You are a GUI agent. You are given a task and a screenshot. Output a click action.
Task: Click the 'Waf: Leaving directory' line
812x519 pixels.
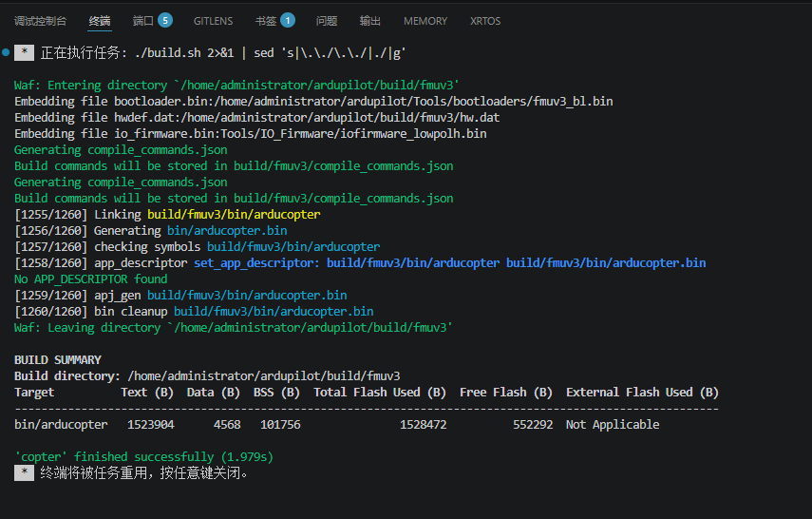233,328
